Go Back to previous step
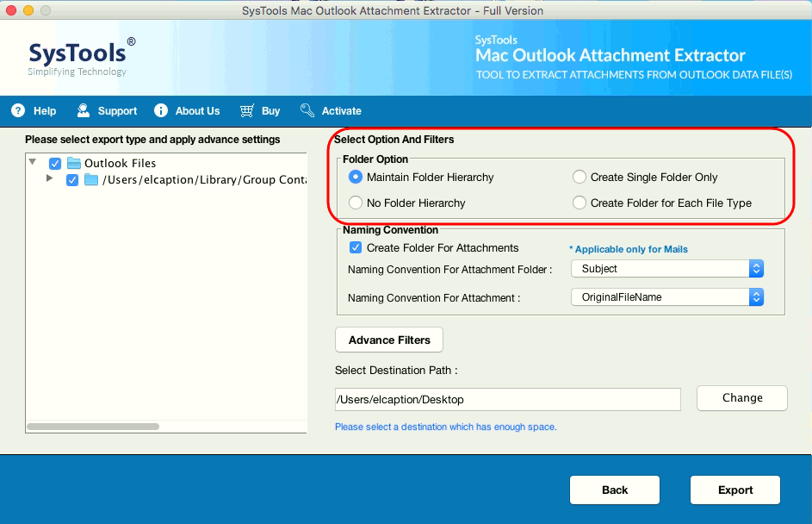The width and height of the screenshot is (812, 524). click(x=615, y=490)
